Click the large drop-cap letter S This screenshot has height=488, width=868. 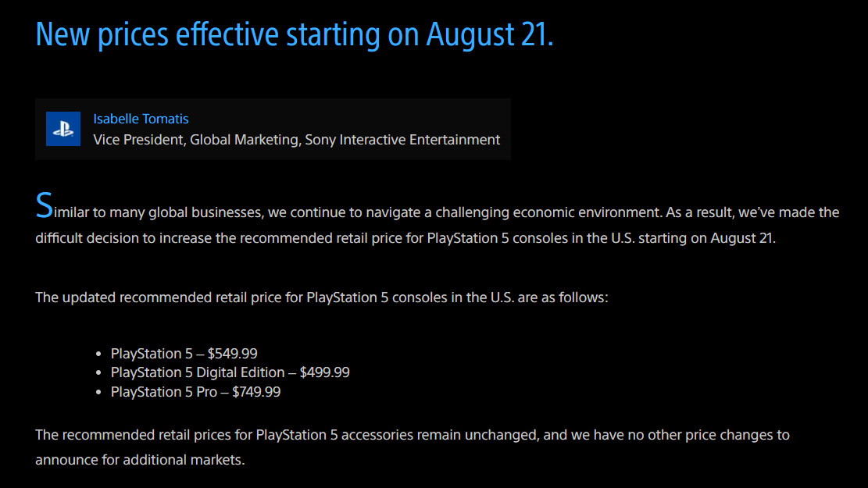pyautogui.click(x=45, y=206)
